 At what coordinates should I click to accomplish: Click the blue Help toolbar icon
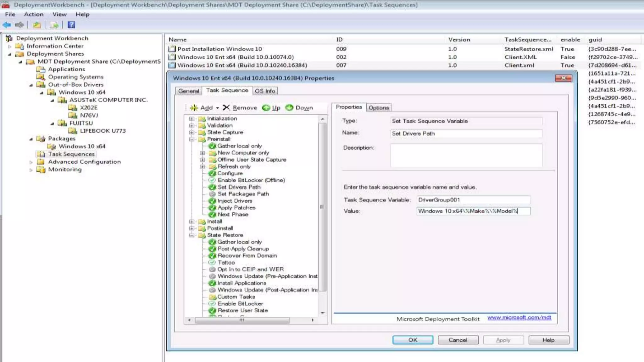point(71,25)
